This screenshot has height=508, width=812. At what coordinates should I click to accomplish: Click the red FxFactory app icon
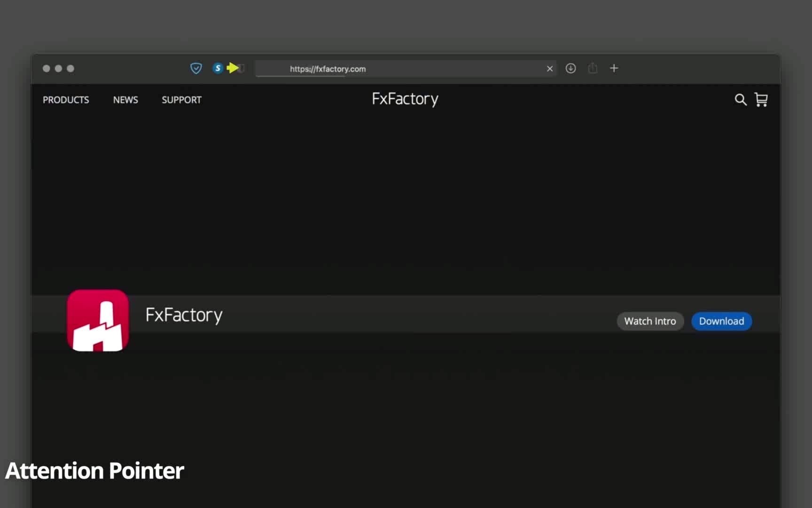[x=98, y=320]
